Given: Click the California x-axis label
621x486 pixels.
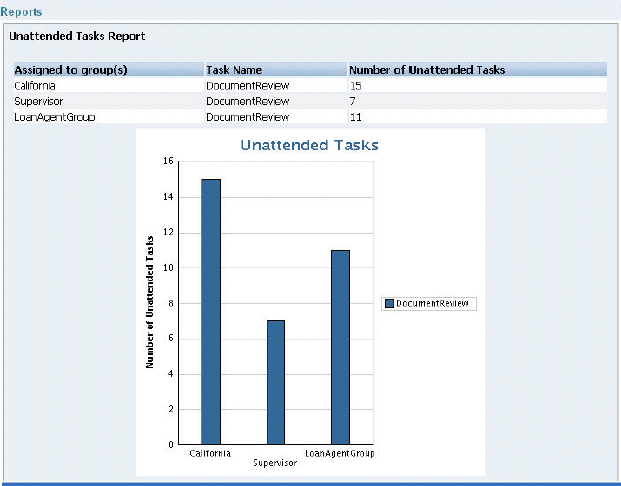Looking at the screenshot, I should coord(210,453).
